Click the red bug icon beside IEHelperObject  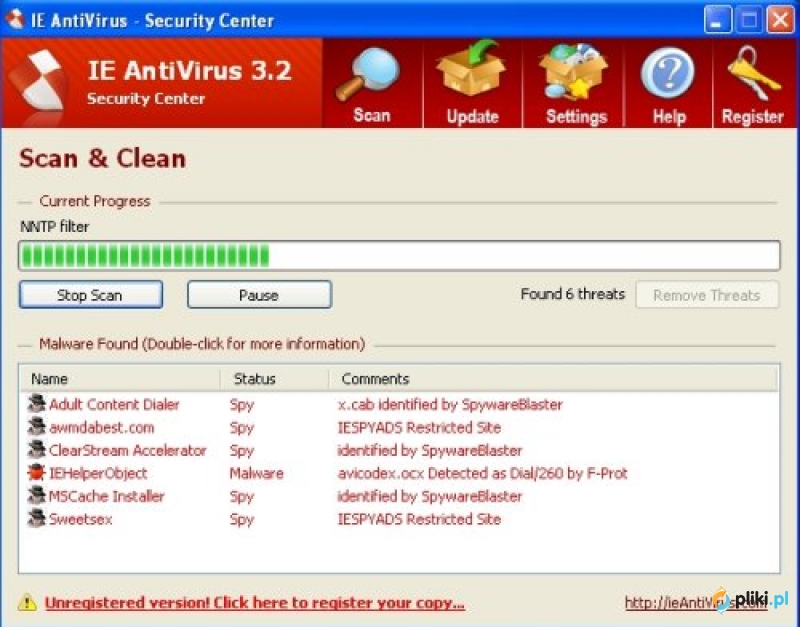[x=36, y=472]
